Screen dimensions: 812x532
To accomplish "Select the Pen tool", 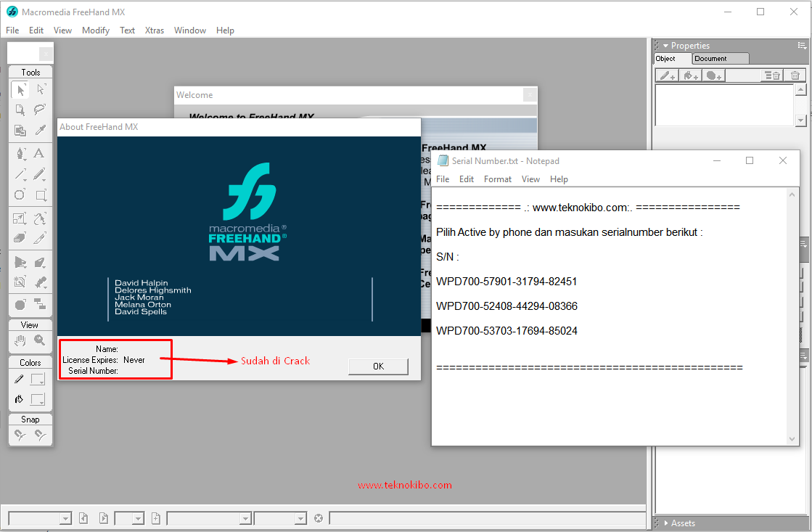I will 20,153.
